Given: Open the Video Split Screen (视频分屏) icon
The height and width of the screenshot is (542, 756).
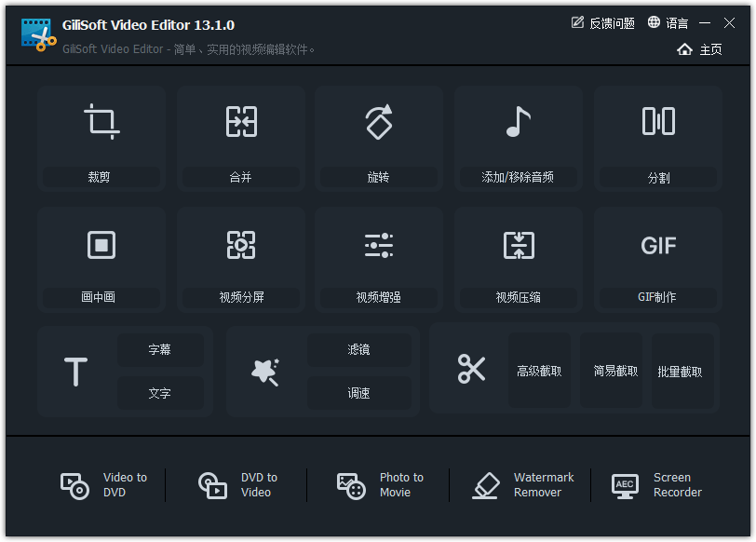Looking at the screenshot, I should pos(241,245).
